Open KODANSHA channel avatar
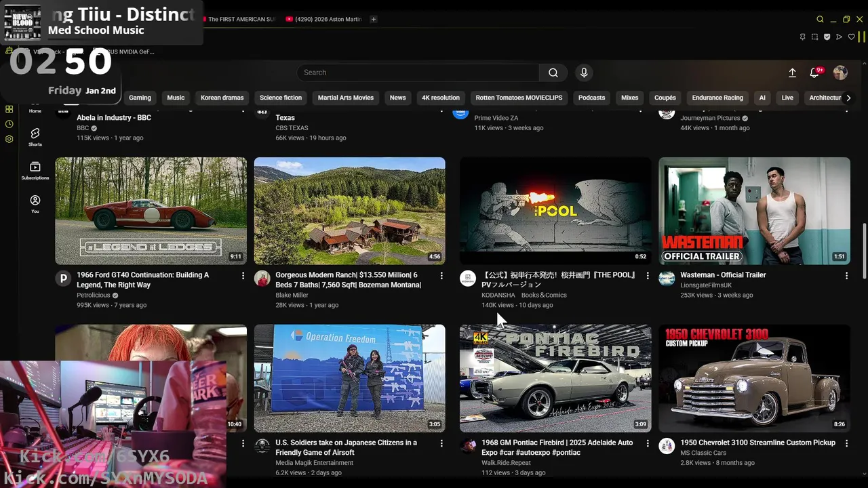 coord(468,279)
